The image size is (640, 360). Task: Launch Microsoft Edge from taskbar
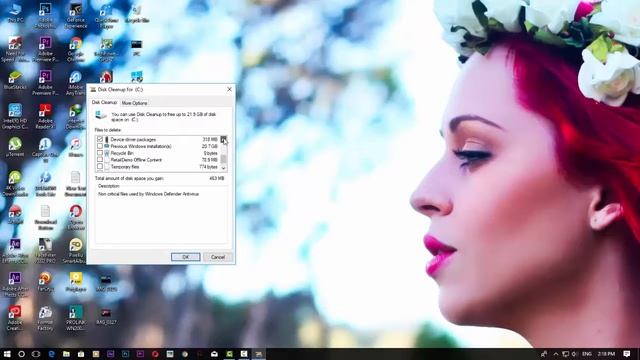(51, 354)
